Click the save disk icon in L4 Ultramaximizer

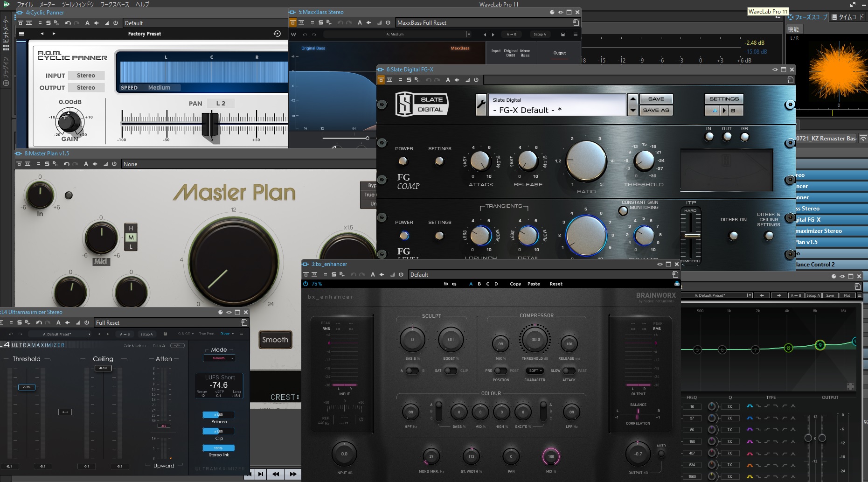point(165,334)
